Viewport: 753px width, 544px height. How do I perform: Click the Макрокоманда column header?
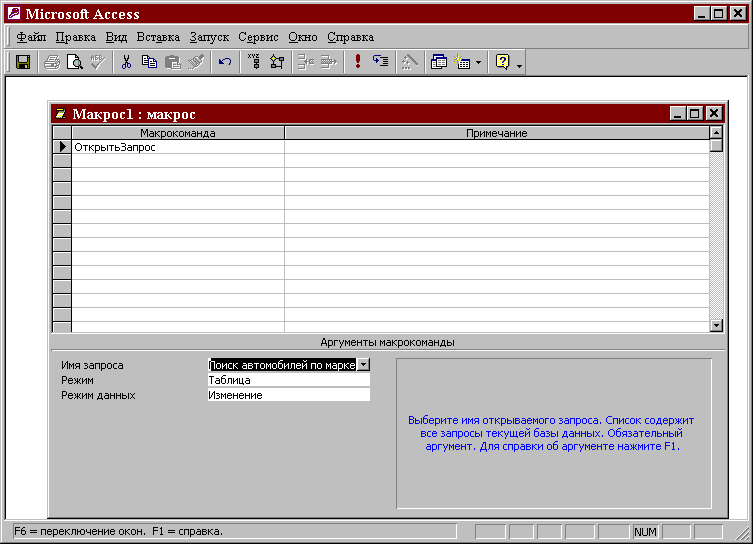(178, 133)
